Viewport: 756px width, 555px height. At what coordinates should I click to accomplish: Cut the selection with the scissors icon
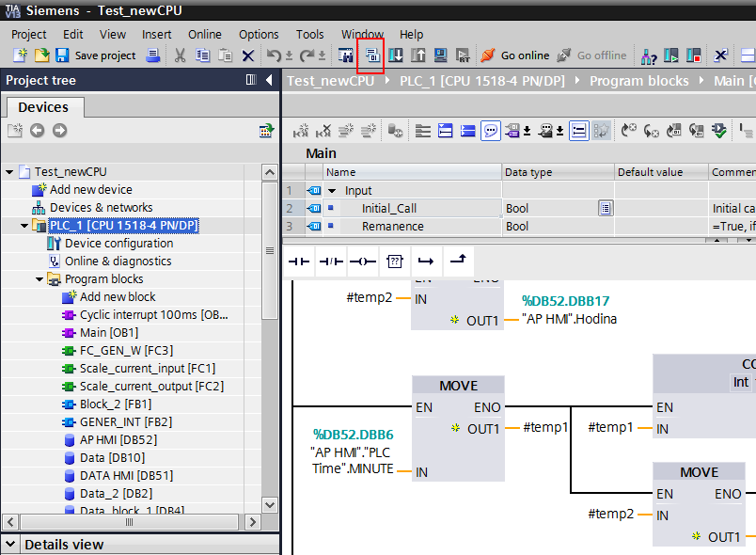(180, 55)
